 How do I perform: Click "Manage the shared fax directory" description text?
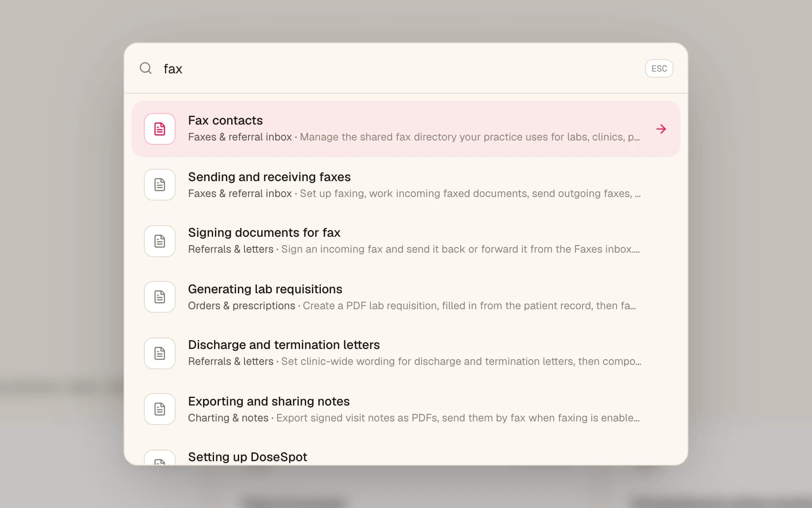(470, 137)
